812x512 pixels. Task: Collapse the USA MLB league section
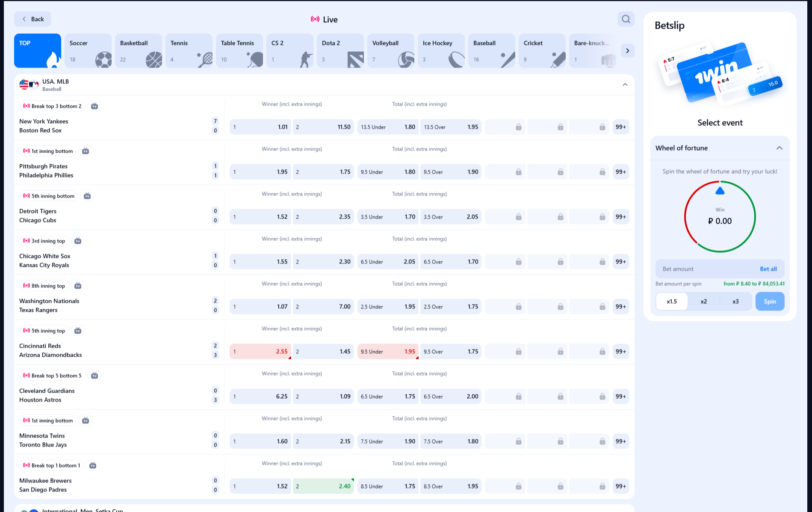click(x=625, y=85)
